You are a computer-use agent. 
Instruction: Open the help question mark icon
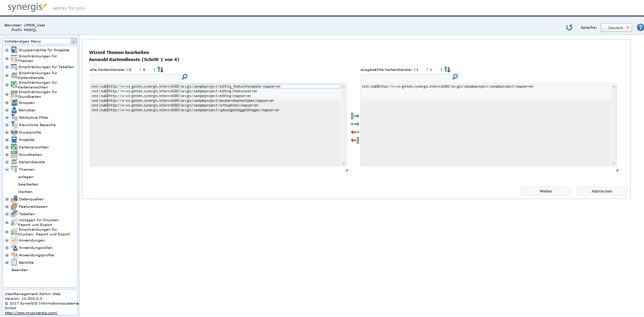point(640,28)
